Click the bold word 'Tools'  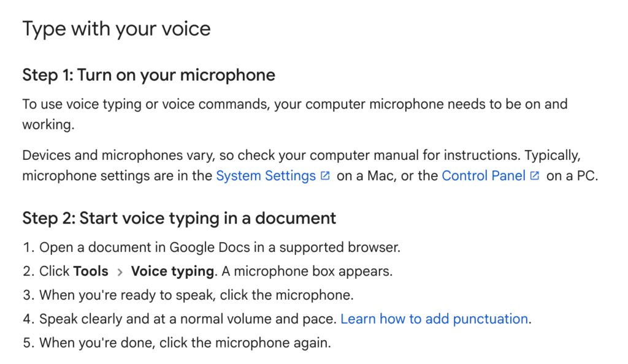click(x=91, y=271)
